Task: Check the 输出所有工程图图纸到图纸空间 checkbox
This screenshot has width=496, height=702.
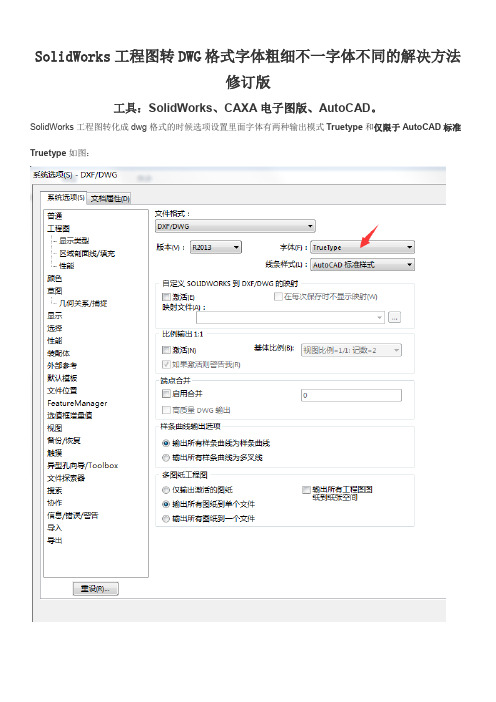Action: coord(306,490)
